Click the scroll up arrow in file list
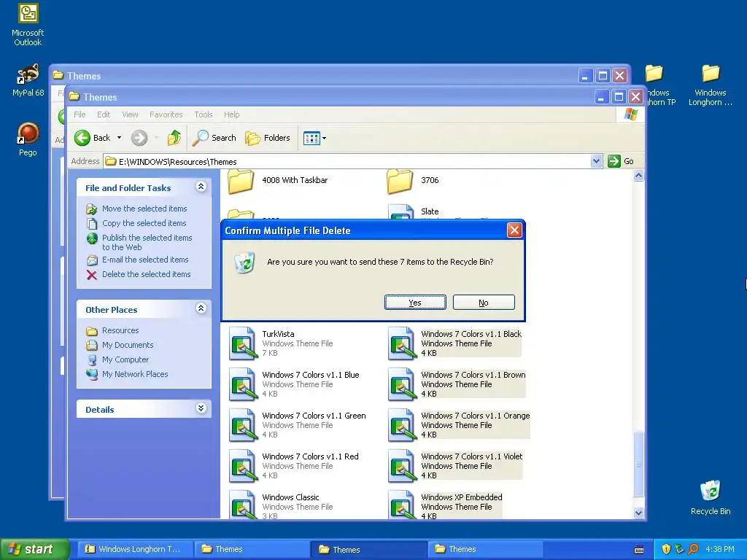Viewport: 747px width, 560px height. 638,176
